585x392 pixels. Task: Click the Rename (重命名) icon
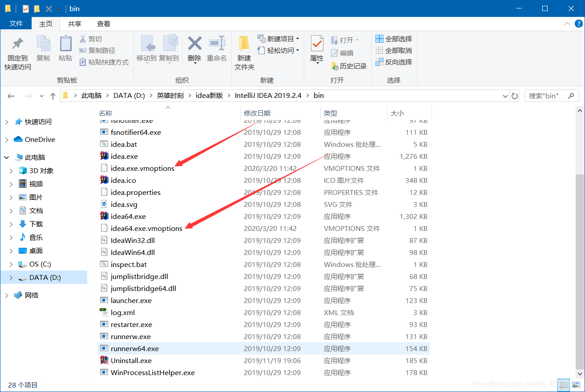pyautogui.click(x=217, y=43)
